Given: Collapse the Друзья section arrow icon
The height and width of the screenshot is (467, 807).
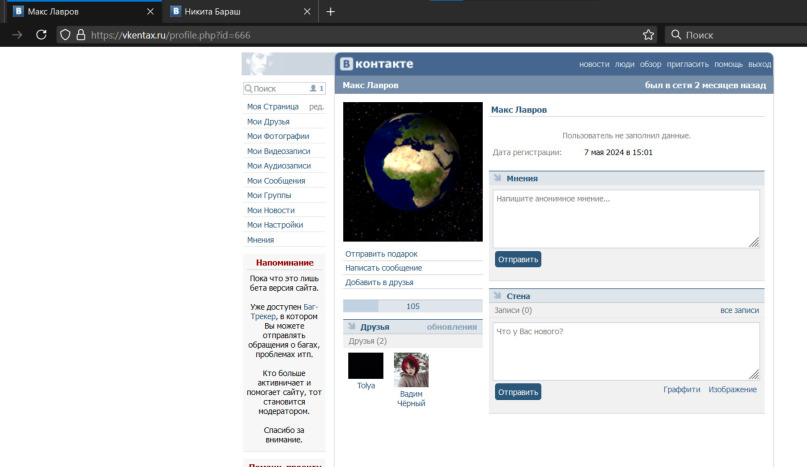Looking at the screenshot, I should point(352,326).
